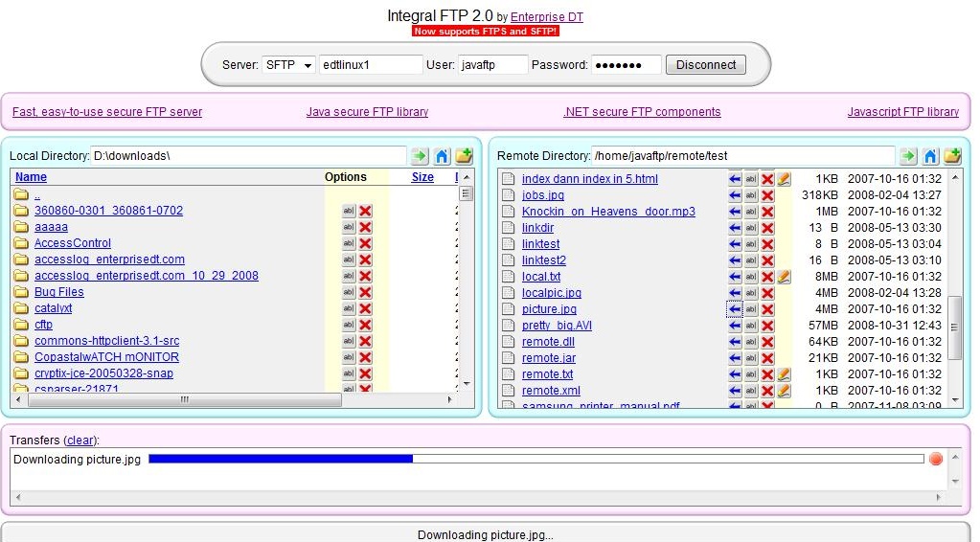Screen dimensions: 980x542
Task: Edit remote.xml with pencil icon
Action: [784, 391]
